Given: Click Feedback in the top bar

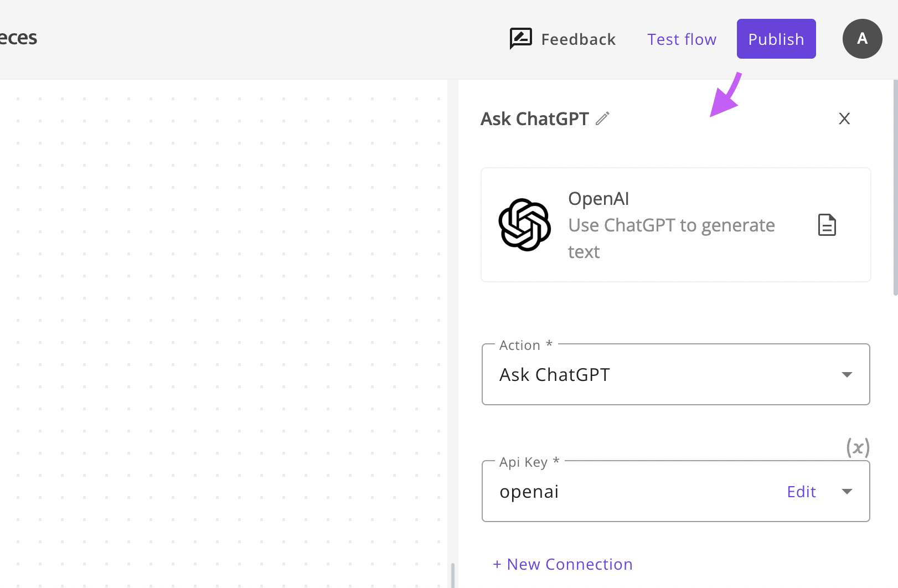Looking at the screenshot, I should pos(578,39).
